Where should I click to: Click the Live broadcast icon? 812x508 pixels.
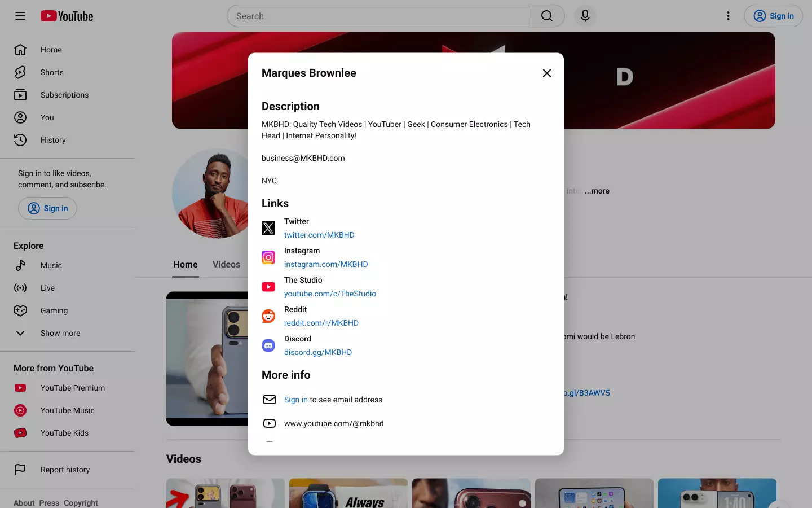[x=20, y=288]
